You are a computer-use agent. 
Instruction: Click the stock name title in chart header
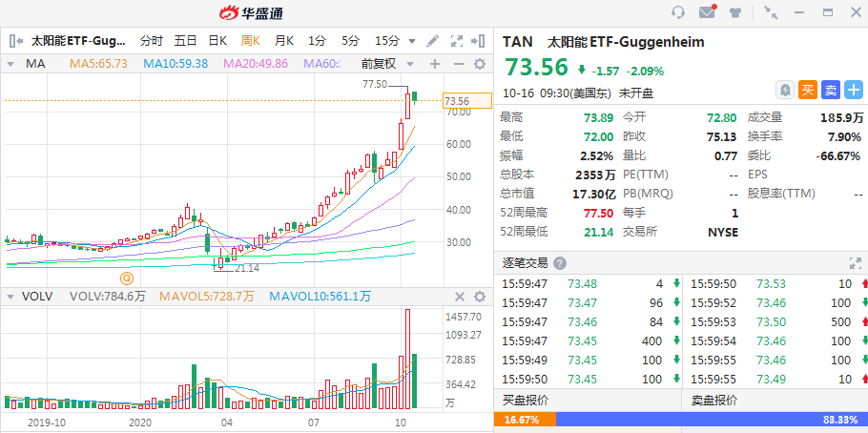[78, 40]
